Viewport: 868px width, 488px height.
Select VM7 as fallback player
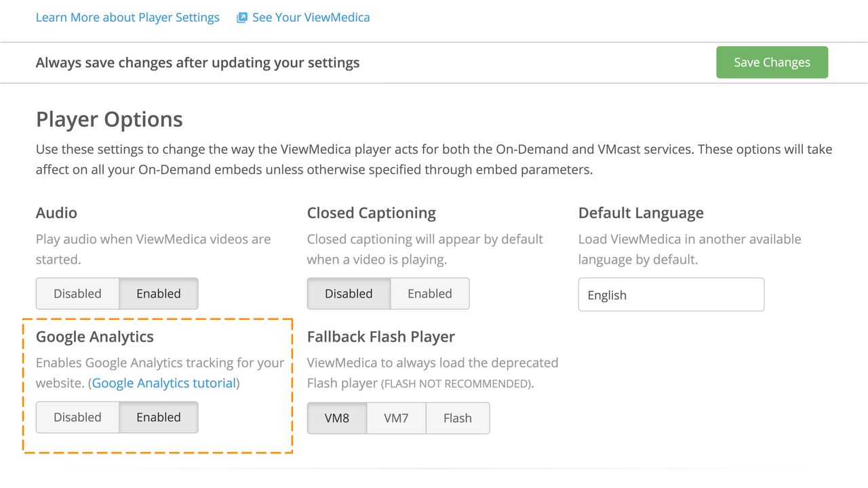click(x=396, y=418)
